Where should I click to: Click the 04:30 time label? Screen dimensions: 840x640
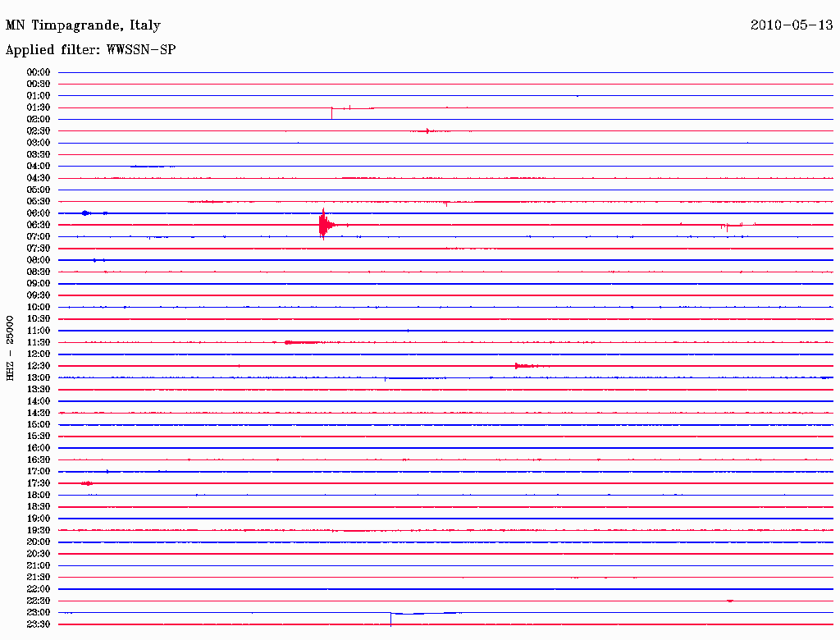point(39,178)
